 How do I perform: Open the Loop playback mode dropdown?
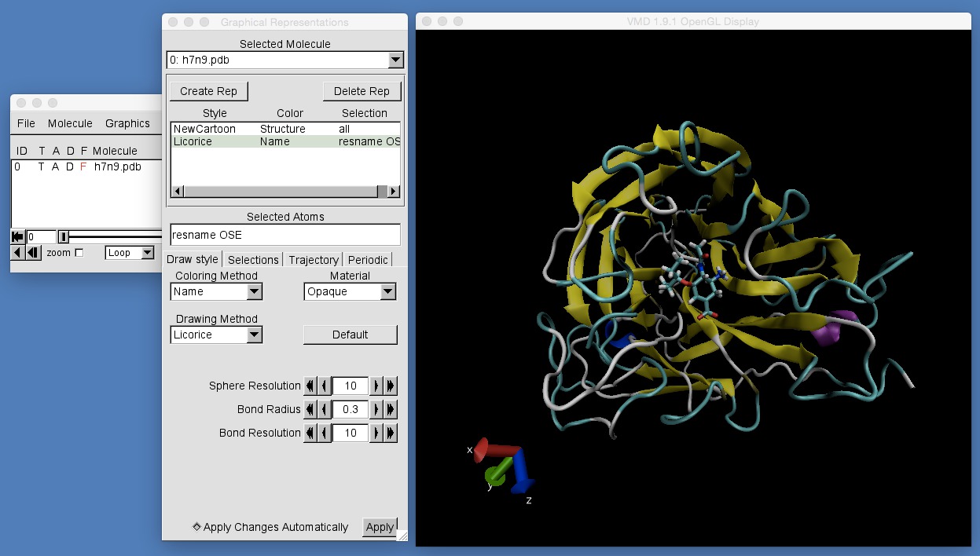[130, 253]
